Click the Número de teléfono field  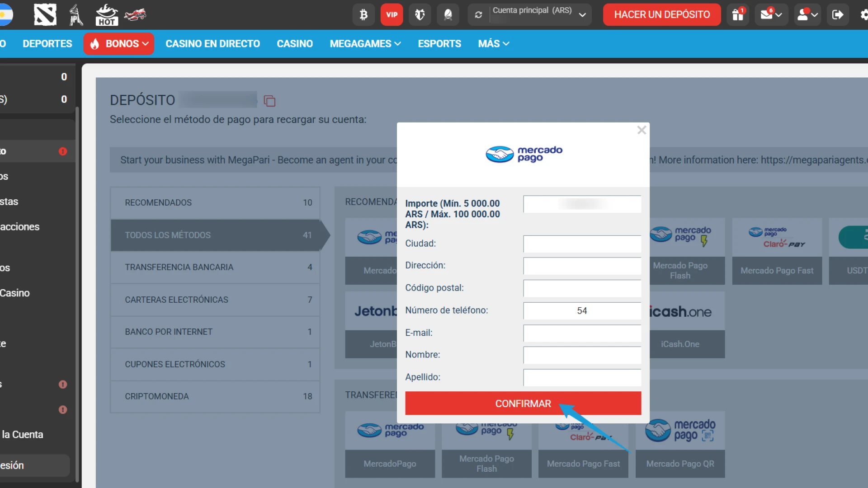click(x=582, y=311)
